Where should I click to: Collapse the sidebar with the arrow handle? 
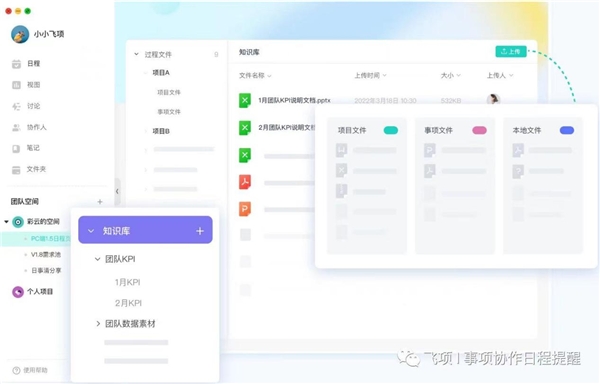point(117,191)
